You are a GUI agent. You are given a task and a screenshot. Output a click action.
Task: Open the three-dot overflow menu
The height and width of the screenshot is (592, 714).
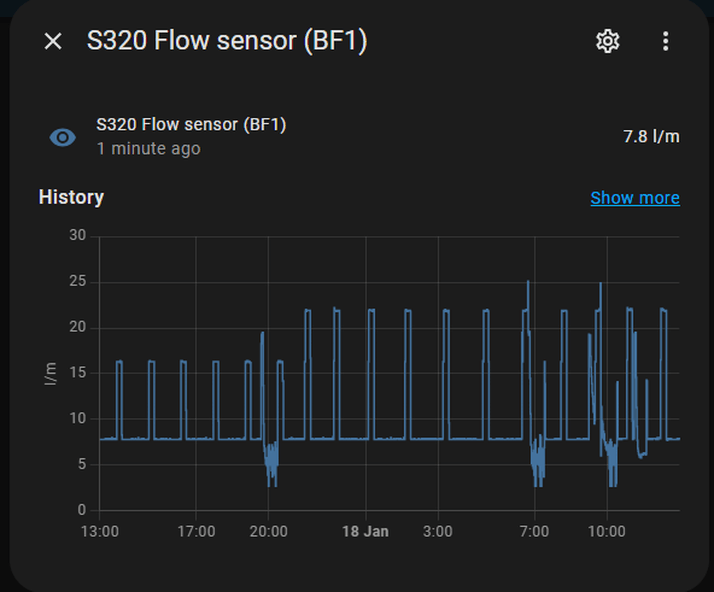tap(666, 41)
